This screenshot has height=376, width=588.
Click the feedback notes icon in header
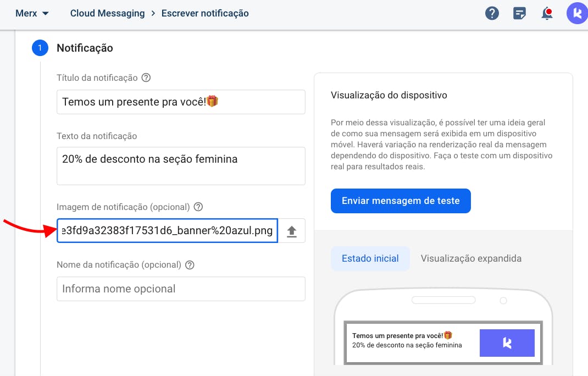pyautogui.click(x=519, y=13)
